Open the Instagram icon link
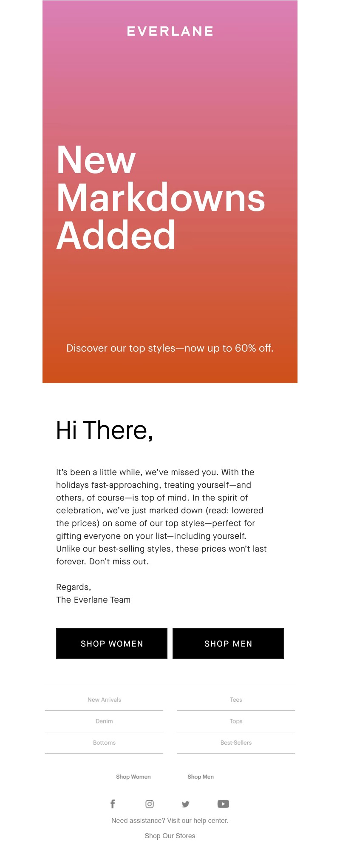The image size is (340, 868). 150,804
